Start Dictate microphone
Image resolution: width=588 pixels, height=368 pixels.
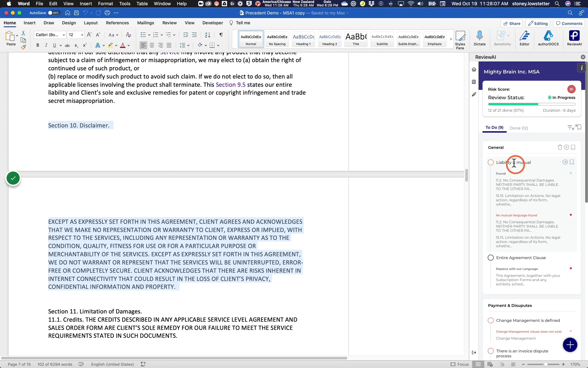click(479, 38)
